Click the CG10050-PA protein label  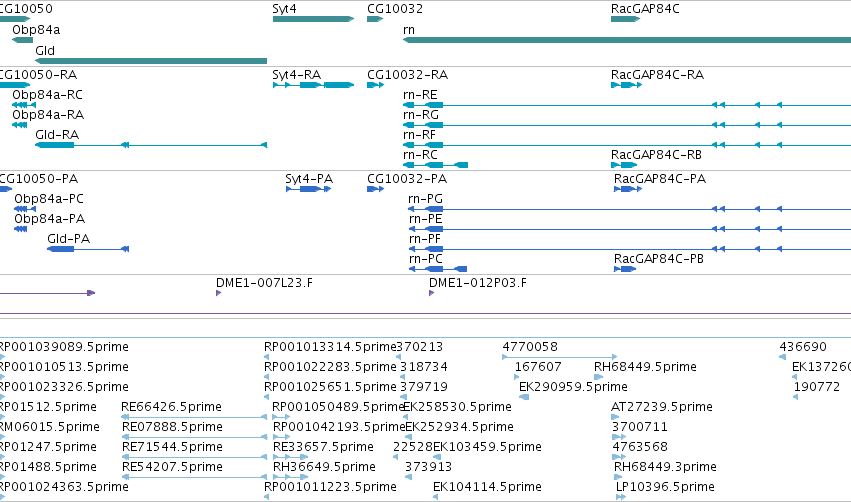point(39,179)
